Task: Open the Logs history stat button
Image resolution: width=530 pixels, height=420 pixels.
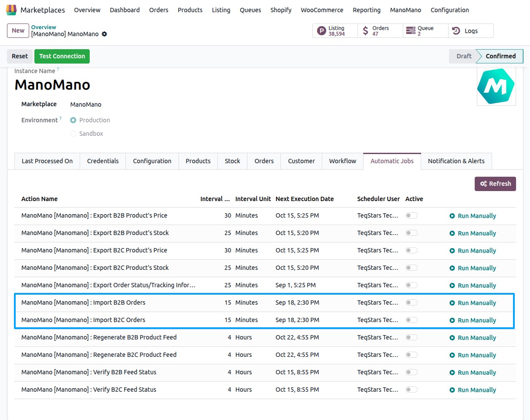Action: (471, 31)
